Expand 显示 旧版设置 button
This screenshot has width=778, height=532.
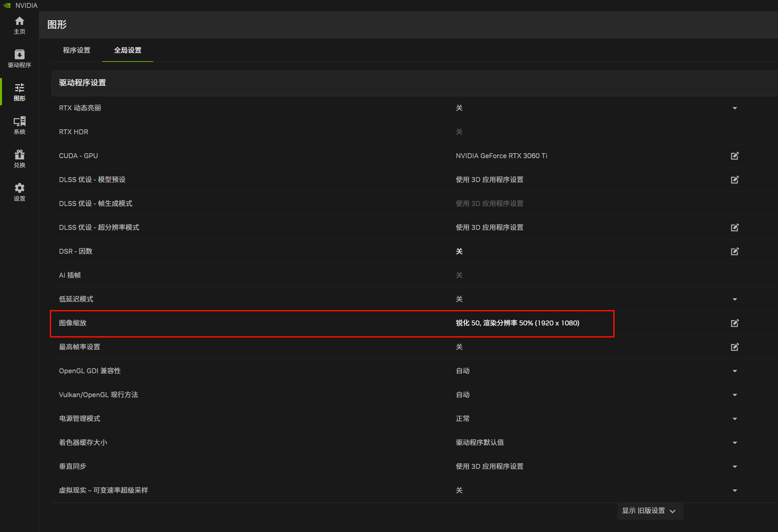(649, 511)
